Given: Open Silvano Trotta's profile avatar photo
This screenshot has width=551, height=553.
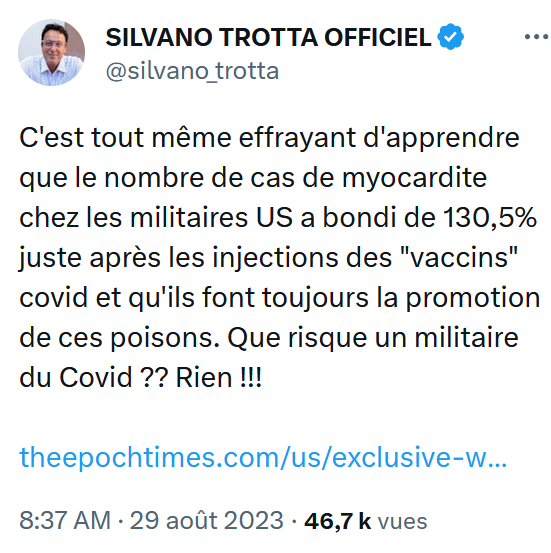Looking at the screenshot, I should 52,53.
